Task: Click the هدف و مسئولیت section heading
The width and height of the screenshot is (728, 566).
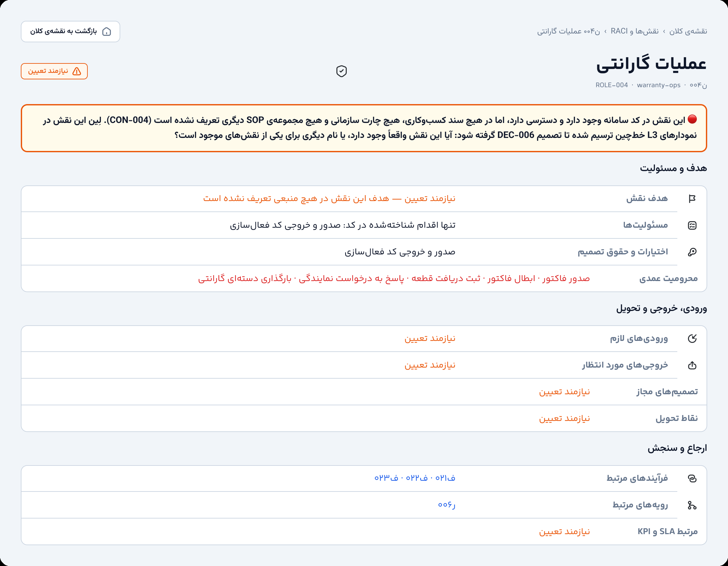Action: coord(673,168)
